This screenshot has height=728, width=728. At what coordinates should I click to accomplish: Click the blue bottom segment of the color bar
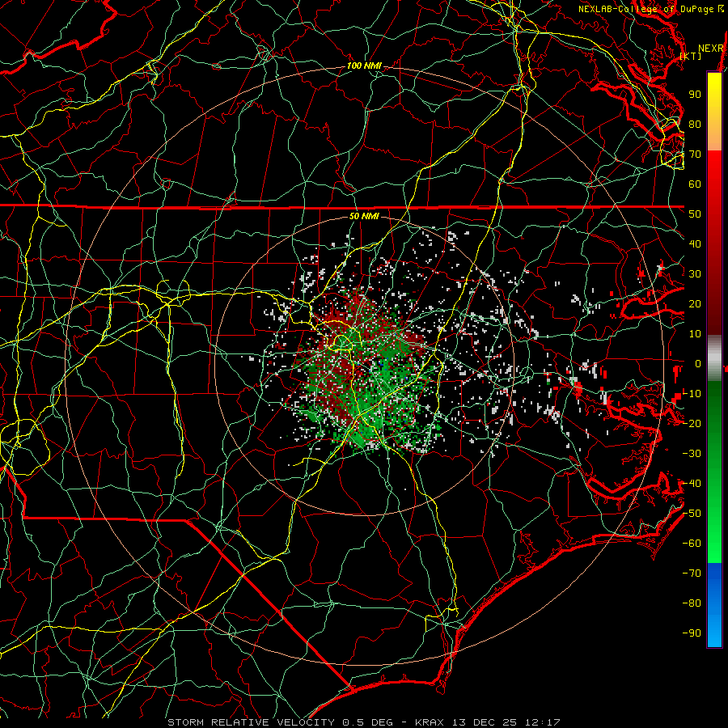pyautogui.click(x=714, y=605)
